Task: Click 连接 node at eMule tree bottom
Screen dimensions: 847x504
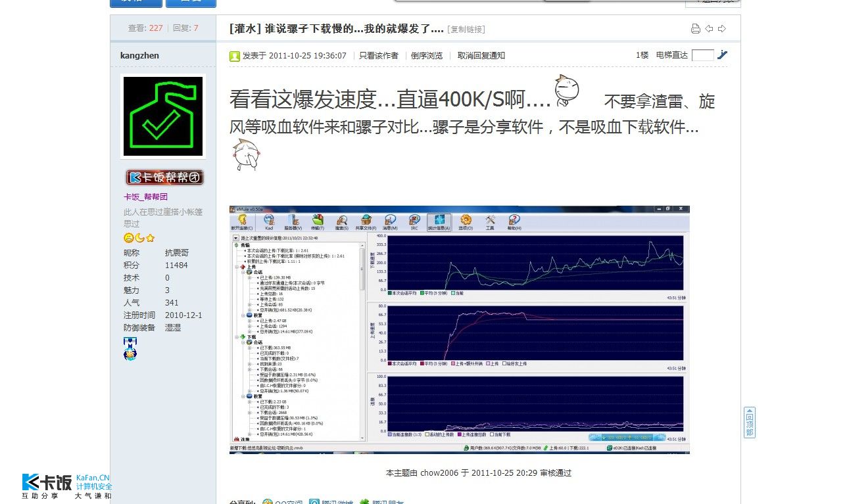Action: point(241,439)
